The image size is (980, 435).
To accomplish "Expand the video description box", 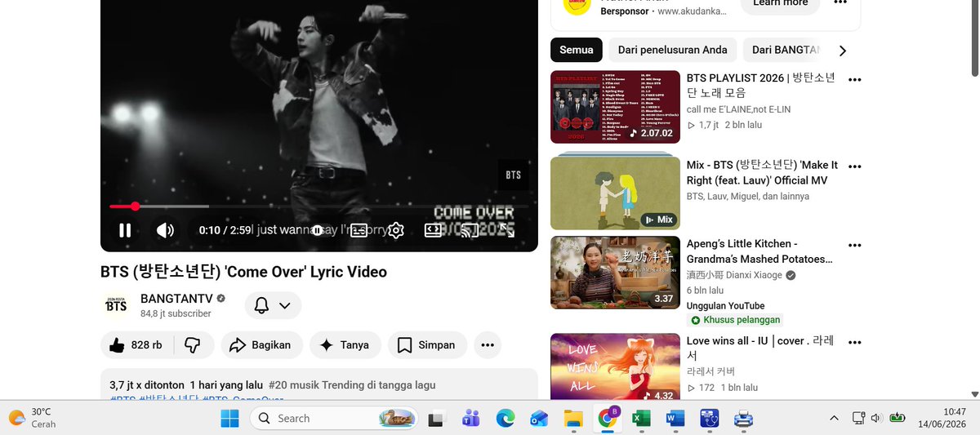I will tap(319, 384).
